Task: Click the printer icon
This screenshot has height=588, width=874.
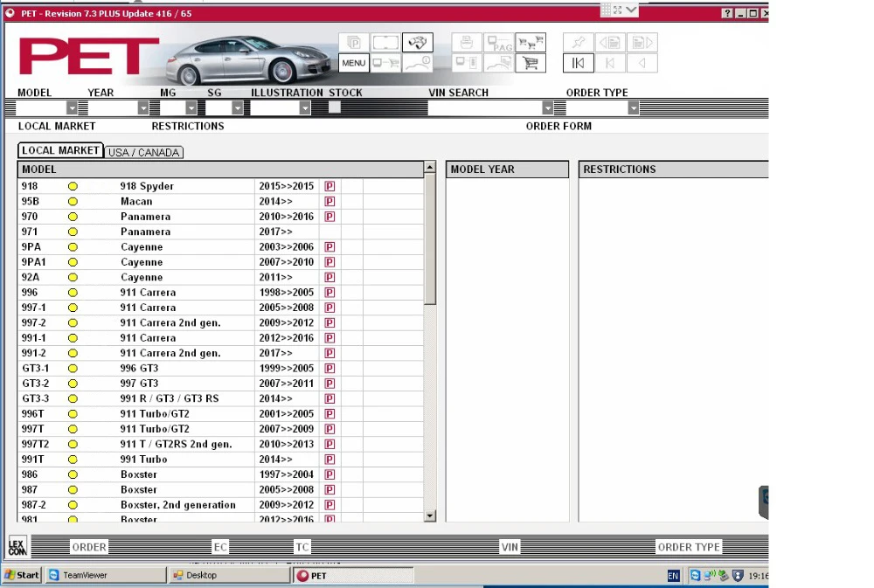Action: tap(467, 42)
